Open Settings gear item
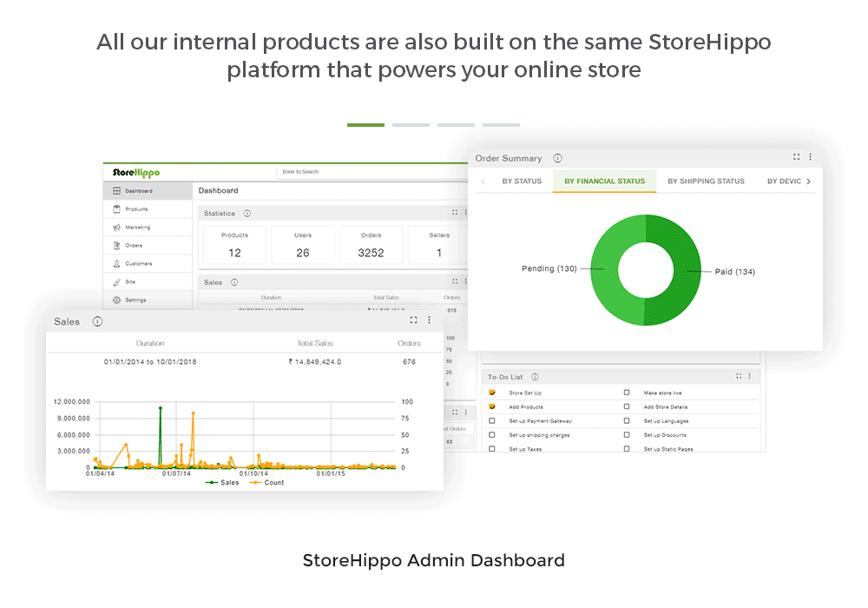Image resolution: width=868 pixels, height=608 pixels. click(148, 300)
